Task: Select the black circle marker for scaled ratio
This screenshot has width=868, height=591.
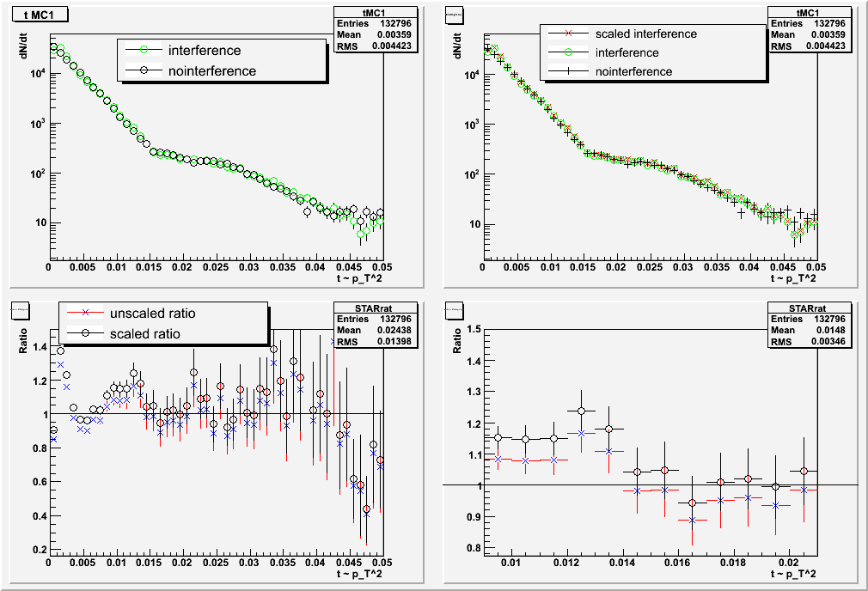Action: point(86,333)
